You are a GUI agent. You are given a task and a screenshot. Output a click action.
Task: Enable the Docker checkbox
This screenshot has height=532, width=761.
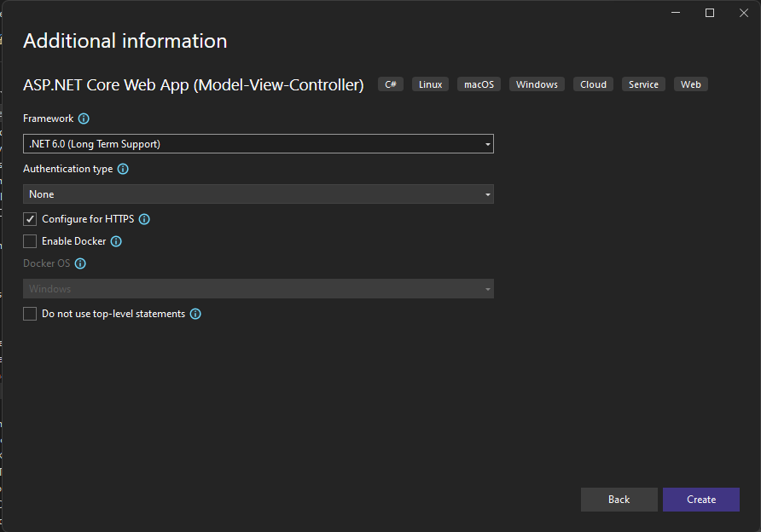30,241
